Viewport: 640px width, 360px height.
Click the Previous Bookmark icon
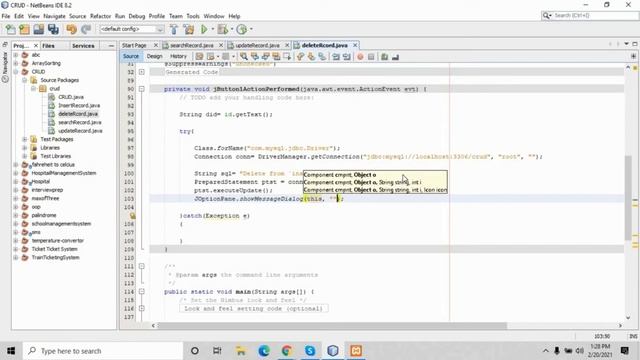[x=300, y=57]
